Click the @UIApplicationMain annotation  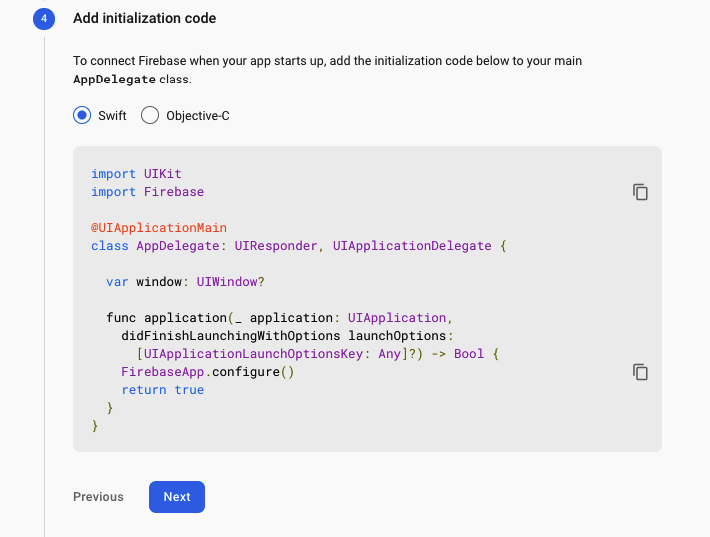(159, 228)
